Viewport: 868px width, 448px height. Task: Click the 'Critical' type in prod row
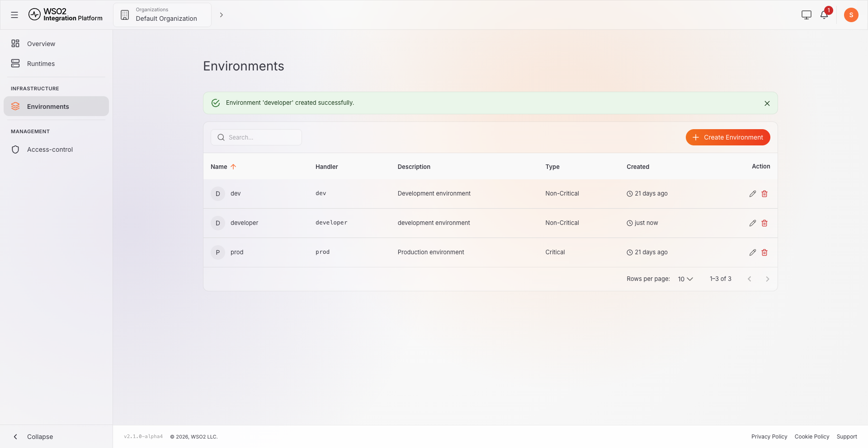[x=555, y=252]
